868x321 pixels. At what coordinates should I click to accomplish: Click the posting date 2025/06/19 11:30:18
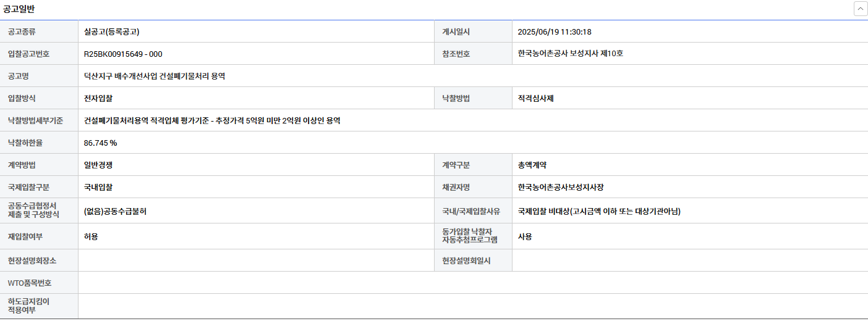coord(555,31)
